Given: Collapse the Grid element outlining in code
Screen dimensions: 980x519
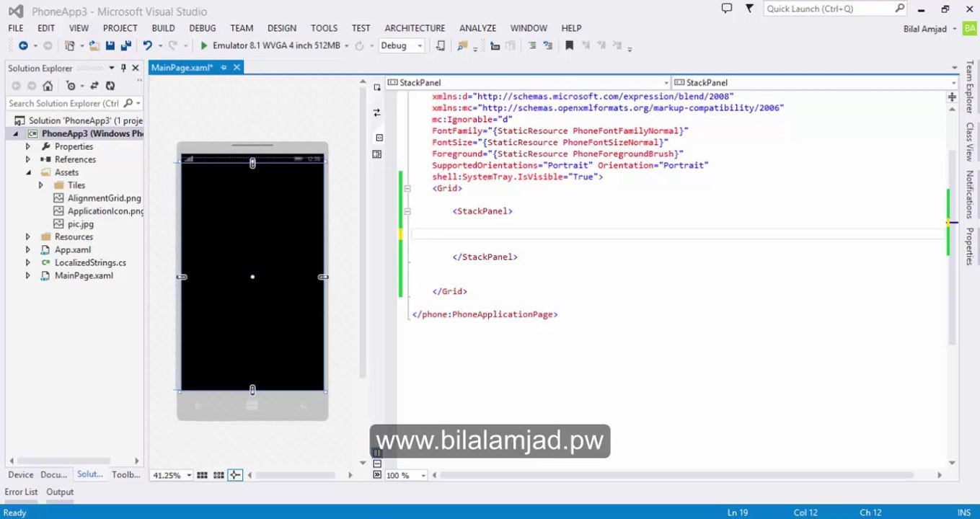Looking at the screenshot, I should point(407,188).
